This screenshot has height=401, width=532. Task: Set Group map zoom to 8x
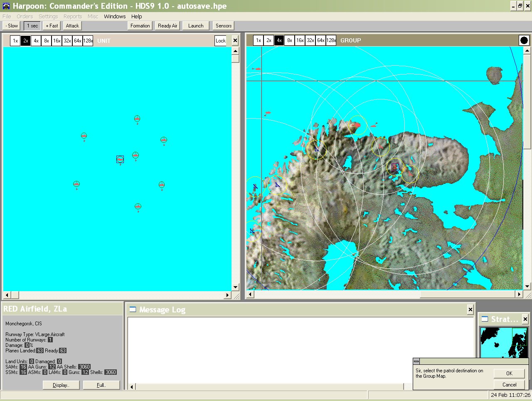pyautogui.click(x=289, y=40)
